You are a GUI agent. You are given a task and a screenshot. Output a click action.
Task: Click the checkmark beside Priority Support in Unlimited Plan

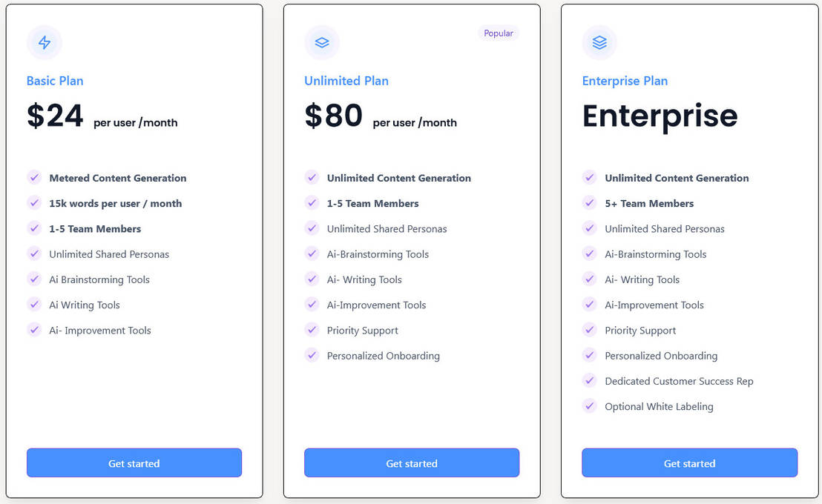(x=312, y=331)
